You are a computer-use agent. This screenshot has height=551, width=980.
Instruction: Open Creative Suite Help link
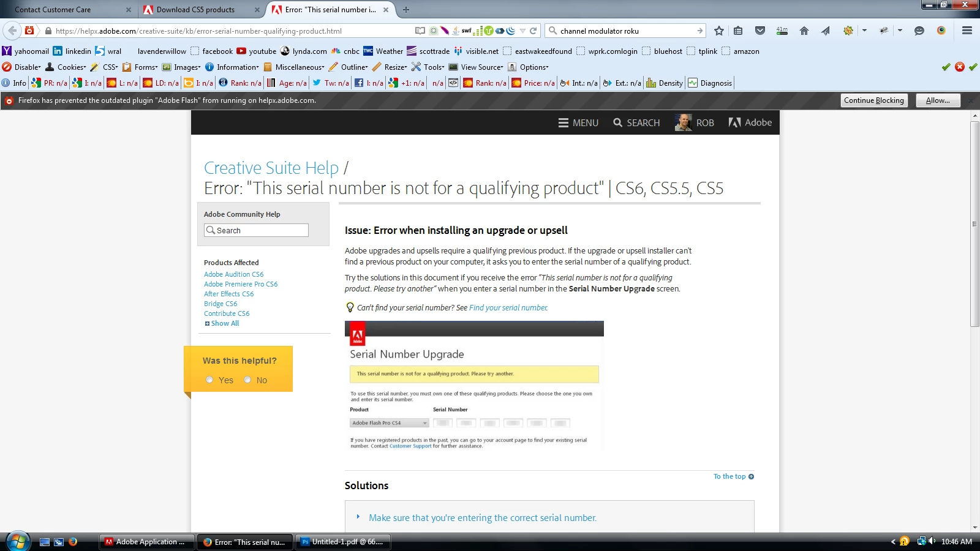pyautogui.click(x=271, y=168)
